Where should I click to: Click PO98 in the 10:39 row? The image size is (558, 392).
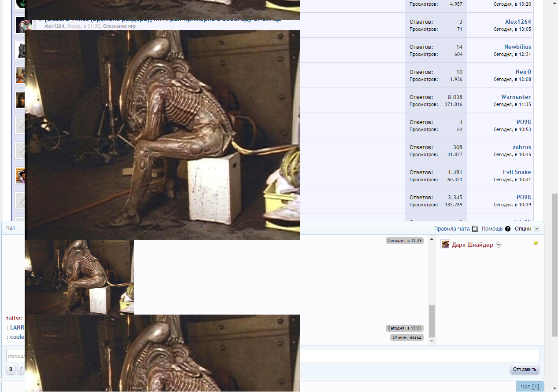point(524,197)
